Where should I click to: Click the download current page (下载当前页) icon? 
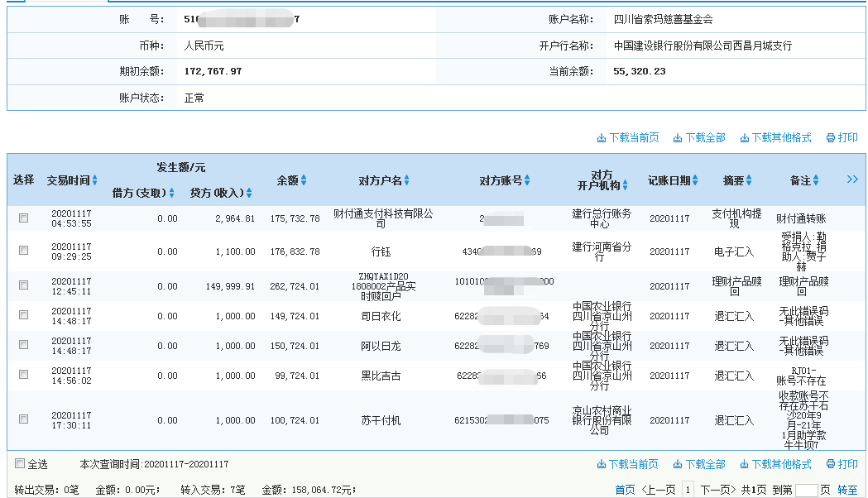tap(629, 137)
